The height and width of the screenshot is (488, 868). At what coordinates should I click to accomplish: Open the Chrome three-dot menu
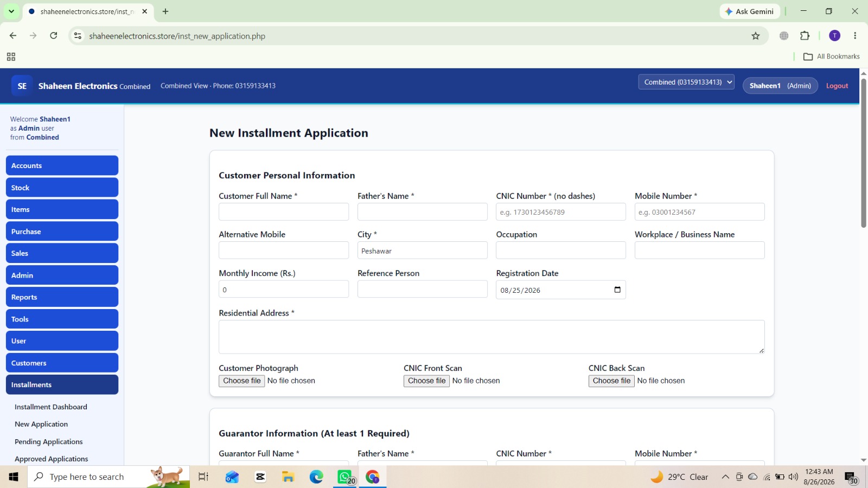click(855, 36)
